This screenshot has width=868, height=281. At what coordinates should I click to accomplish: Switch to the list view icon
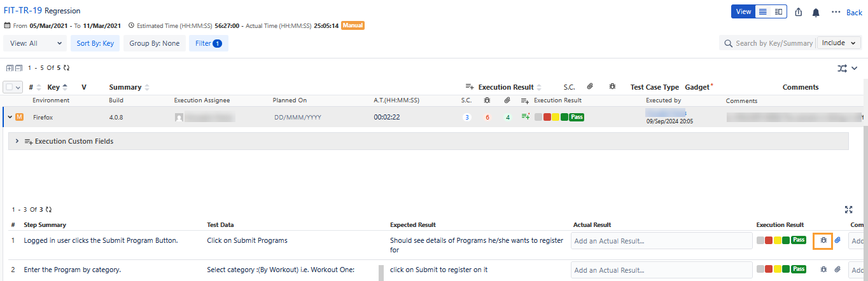[x=762, y=12]
